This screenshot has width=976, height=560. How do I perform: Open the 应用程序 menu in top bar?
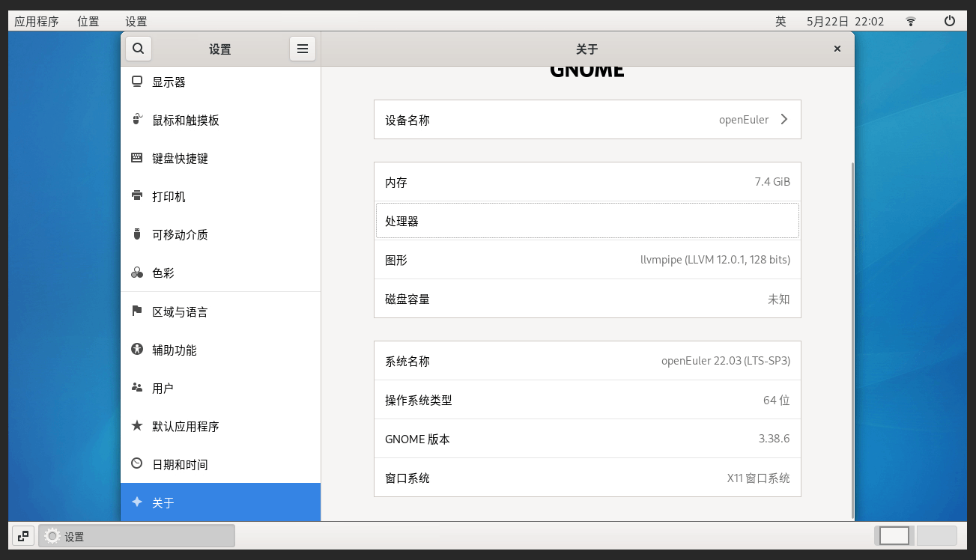37,21
